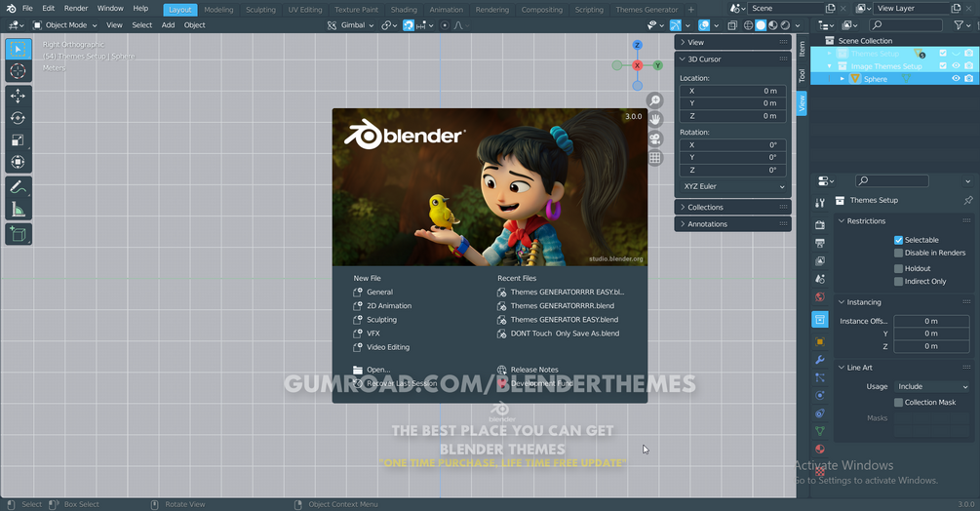Click the Blender logo in menu bar
The width and height of the screenshot is (980, 511).
(x=11, y=9)
